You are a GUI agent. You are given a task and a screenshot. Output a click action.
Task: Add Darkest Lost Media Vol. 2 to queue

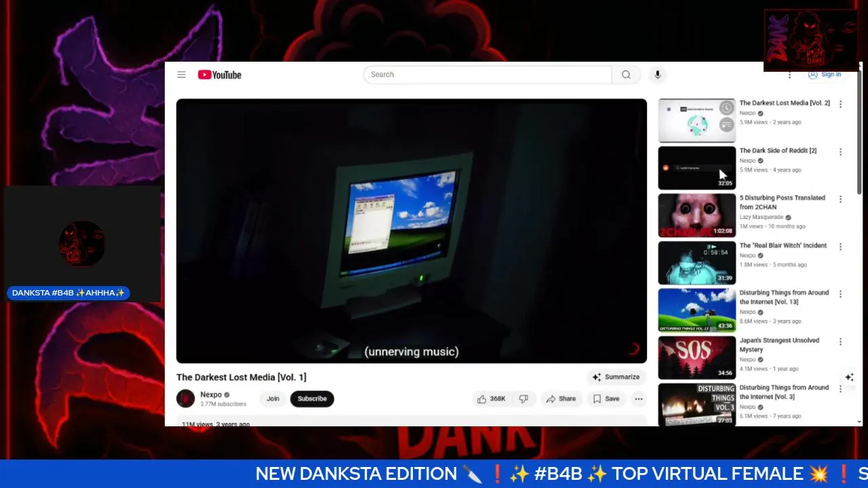pyautogui.click(x=727, y=124)
